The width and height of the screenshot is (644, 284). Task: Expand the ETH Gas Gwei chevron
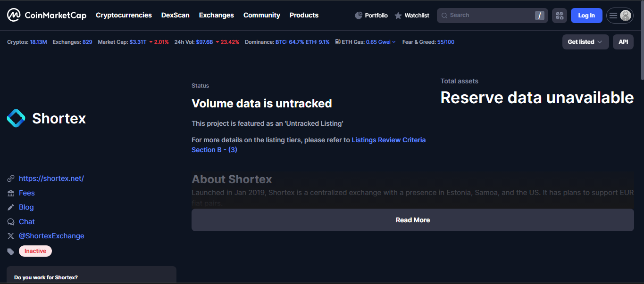[393, 41]
